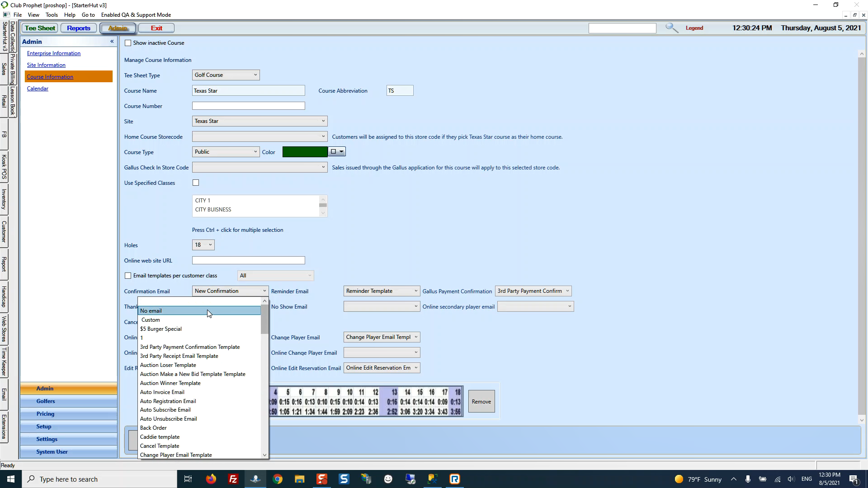The height and width of the screenshot is (488, 868).
Task: Check Email templates per customer class
Action: (x=128, y=276)
